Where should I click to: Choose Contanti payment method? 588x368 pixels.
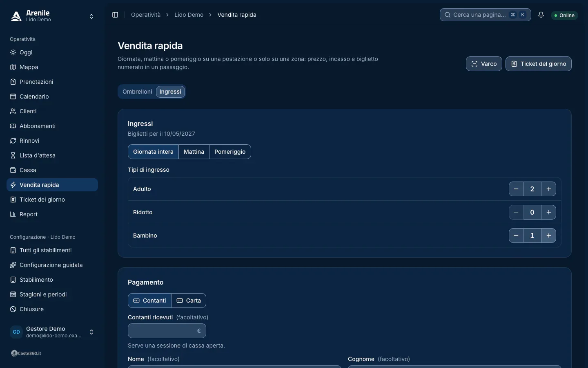tap(149, 301)
